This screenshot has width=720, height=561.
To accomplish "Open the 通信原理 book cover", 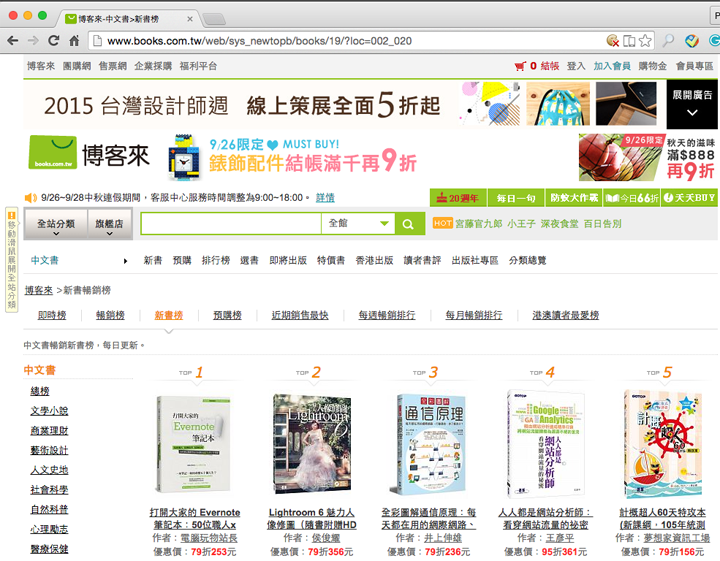I will tap(428, 444).
